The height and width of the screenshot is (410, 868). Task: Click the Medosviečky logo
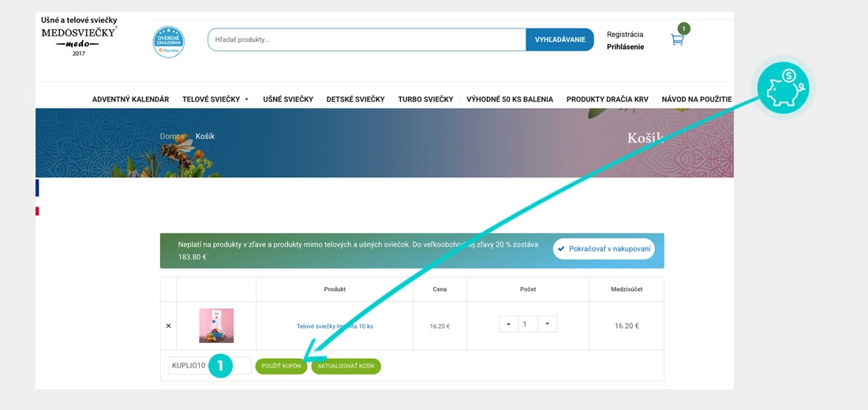coord(79,35)
